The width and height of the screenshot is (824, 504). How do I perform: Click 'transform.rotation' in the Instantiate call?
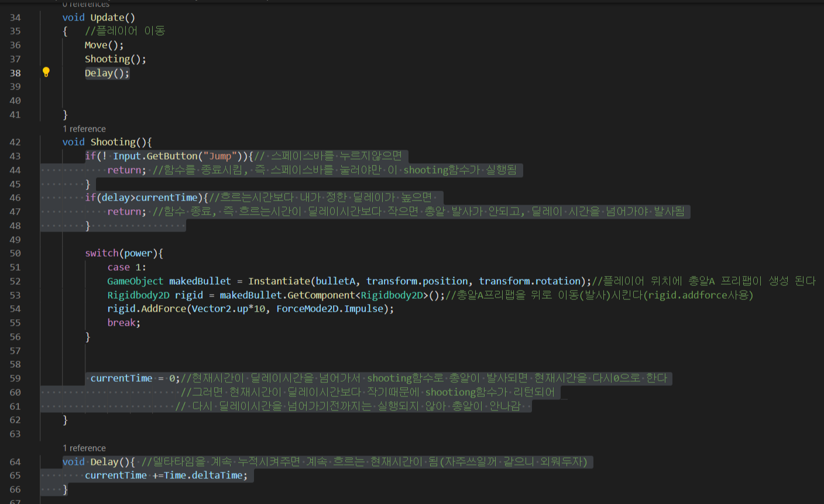point(530,281)
